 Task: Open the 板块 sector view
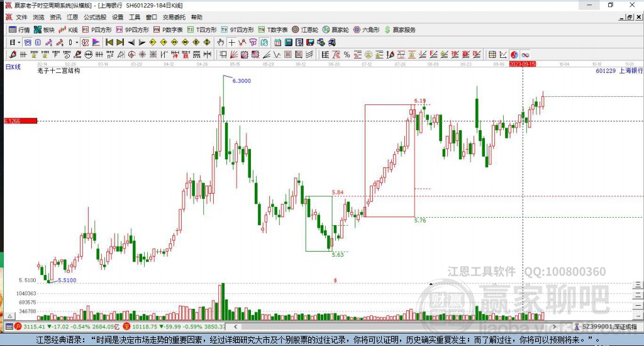click(x=44, y=30)
